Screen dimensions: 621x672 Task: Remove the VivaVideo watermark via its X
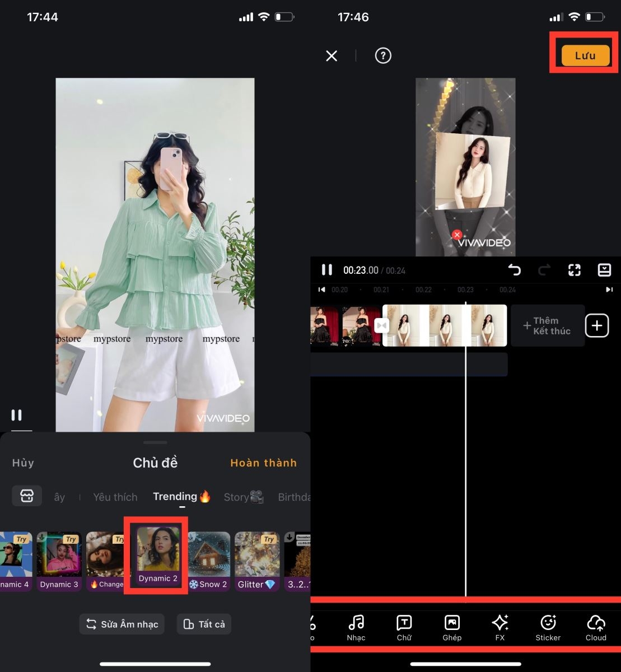[457, 235]
